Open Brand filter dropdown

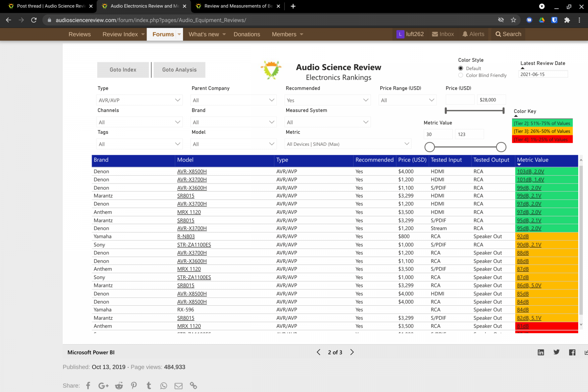(x=234, y=122)
